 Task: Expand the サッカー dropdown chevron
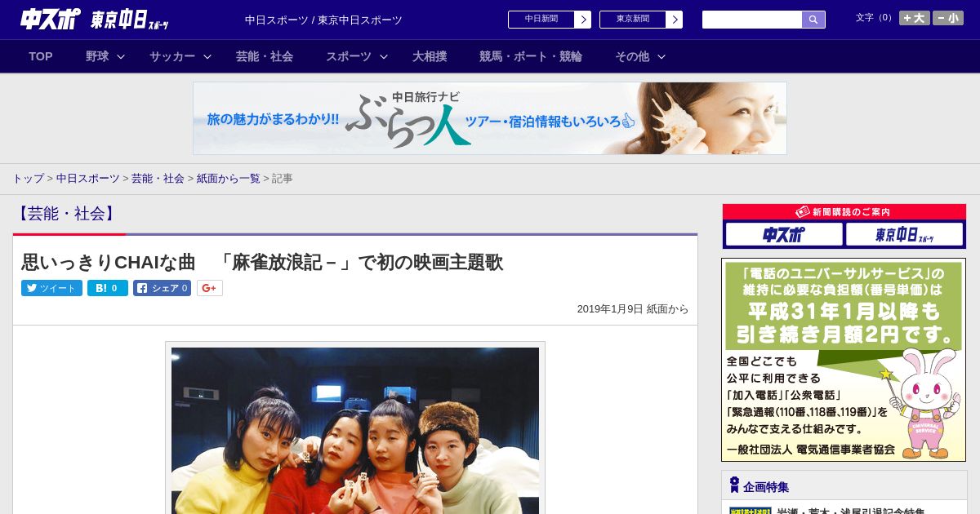(207, 56)
